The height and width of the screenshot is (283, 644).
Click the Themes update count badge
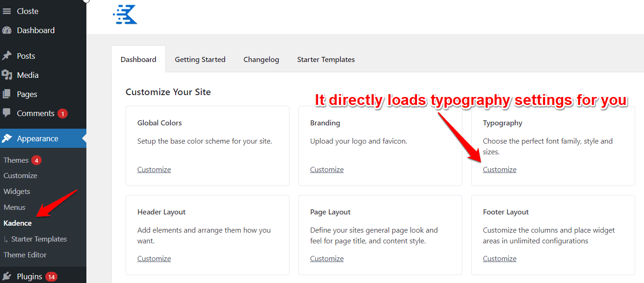(x=36, y=160)
